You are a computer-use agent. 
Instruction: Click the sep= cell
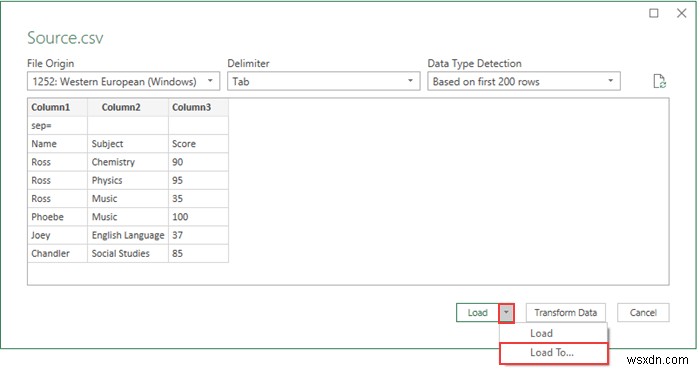(x=57, y=126)
